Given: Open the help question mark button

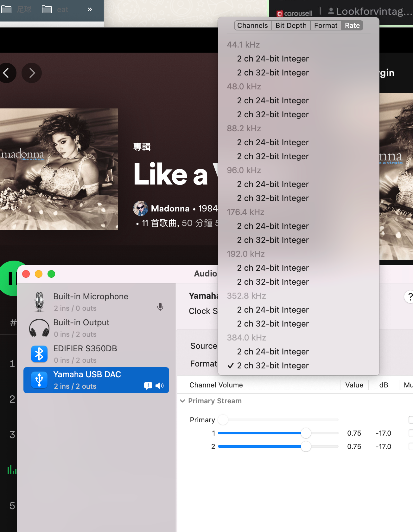Looking at the screenshot, I should tap(409, 297).
